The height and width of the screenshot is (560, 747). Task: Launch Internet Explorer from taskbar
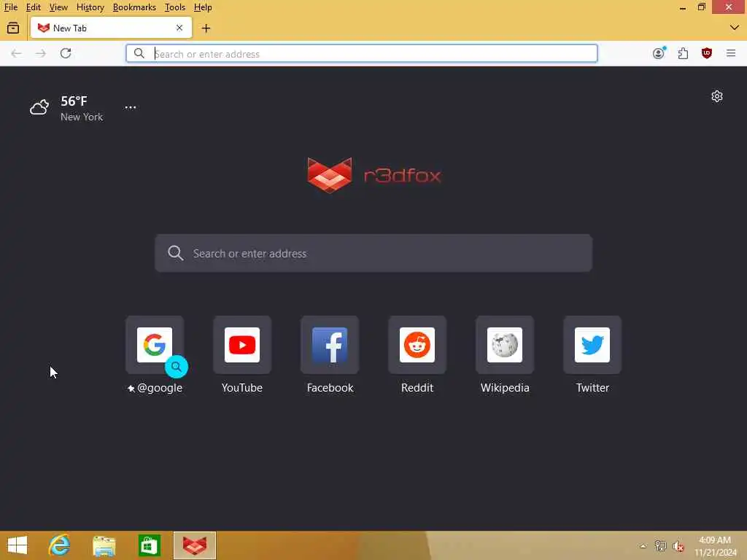pyautogui.click(x=60, y=545)
